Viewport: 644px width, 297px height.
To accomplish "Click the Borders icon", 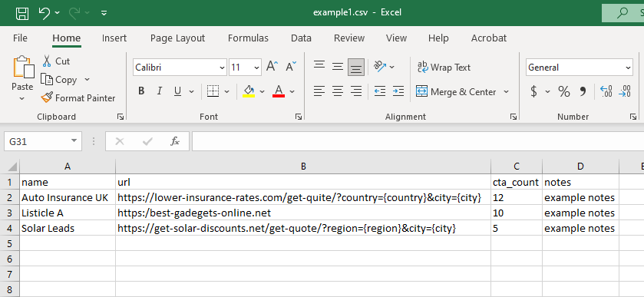I will point(213,91).
